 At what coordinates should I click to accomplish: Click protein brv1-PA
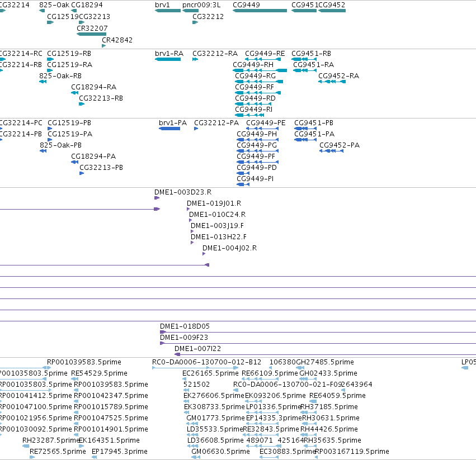click(x=169, y=129)
